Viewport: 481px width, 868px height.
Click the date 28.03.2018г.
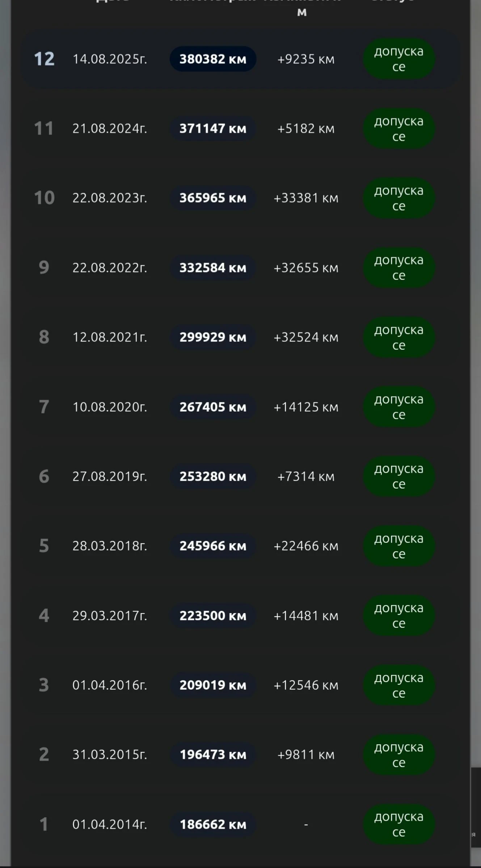pyautogui.click(x=110, y=546)
